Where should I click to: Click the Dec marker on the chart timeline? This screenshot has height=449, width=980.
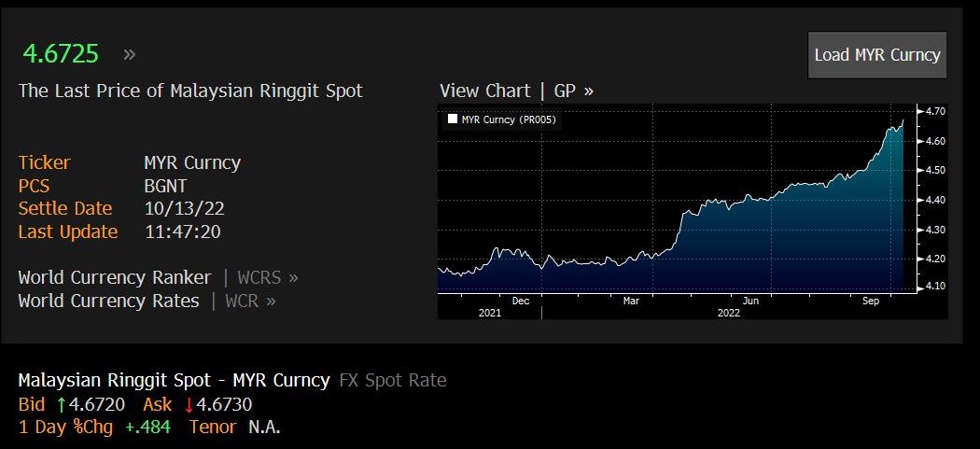pos(521,301)
